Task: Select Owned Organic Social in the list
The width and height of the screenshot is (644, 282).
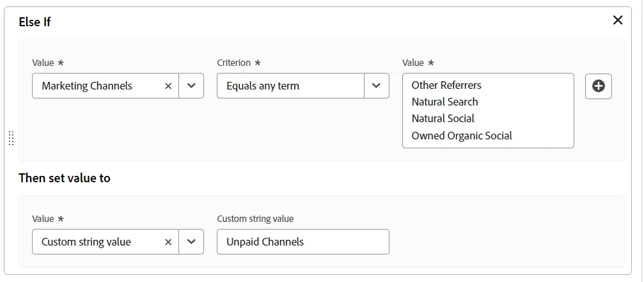Action: click(462, 136)
